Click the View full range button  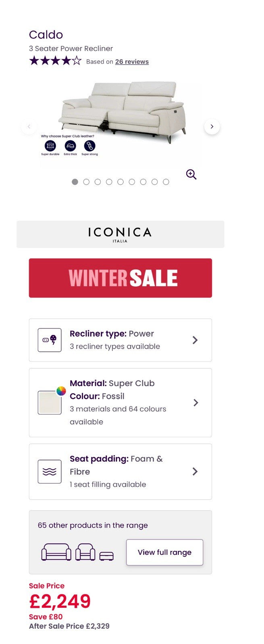coord(164,552)
